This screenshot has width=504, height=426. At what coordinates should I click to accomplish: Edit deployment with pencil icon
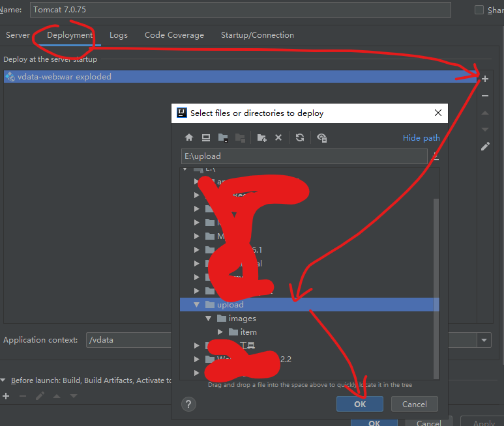point(485,147)
